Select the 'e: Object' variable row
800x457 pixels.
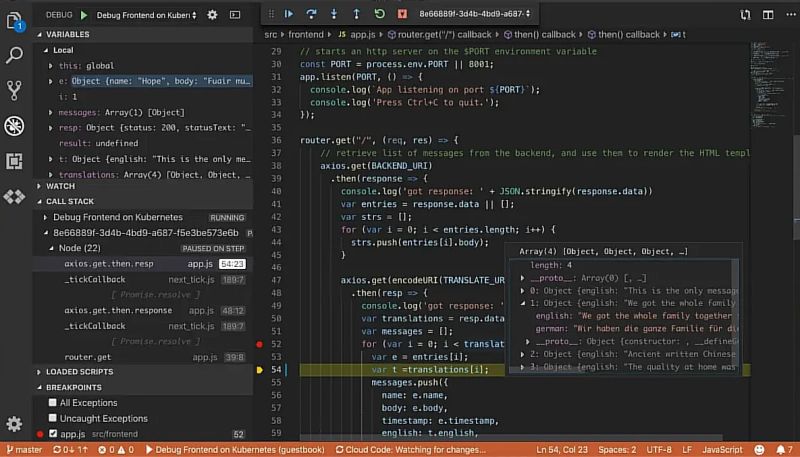143,81
